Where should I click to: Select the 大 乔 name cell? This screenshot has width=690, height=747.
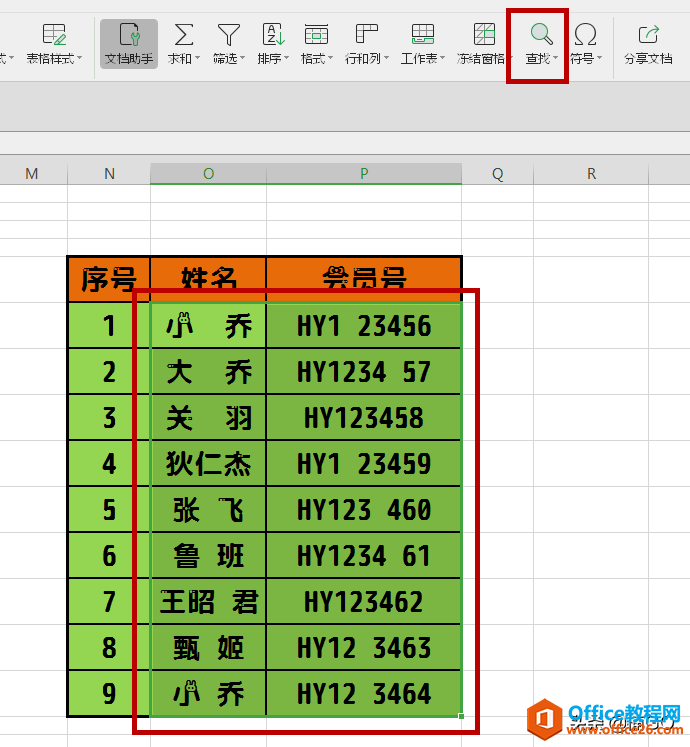click(x=208, y=372)
